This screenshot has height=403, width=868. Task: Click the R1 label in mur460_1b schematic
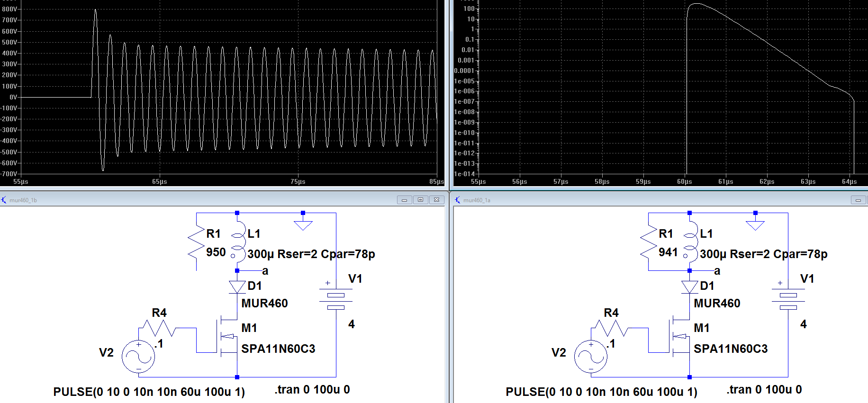(x=214, y=233)
